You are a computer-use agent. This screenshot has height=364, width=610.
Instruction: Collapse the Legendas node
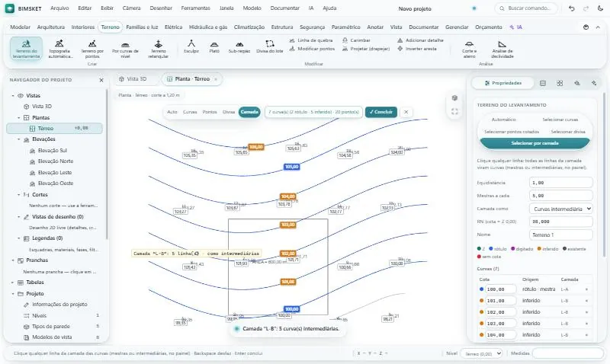(x=18, y=238)
